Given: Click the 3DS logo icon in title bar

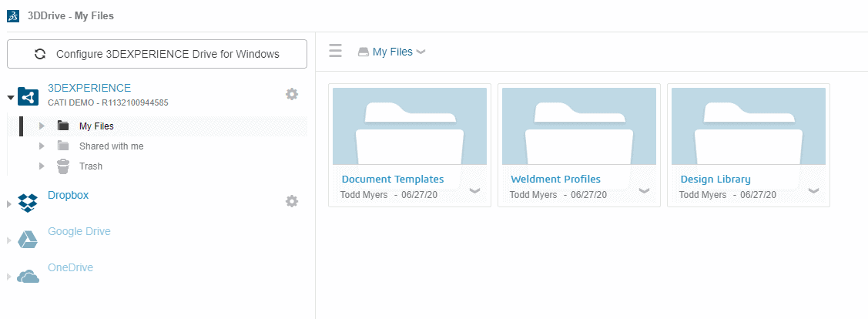Looking at the screenshot, I should (13, 16).
